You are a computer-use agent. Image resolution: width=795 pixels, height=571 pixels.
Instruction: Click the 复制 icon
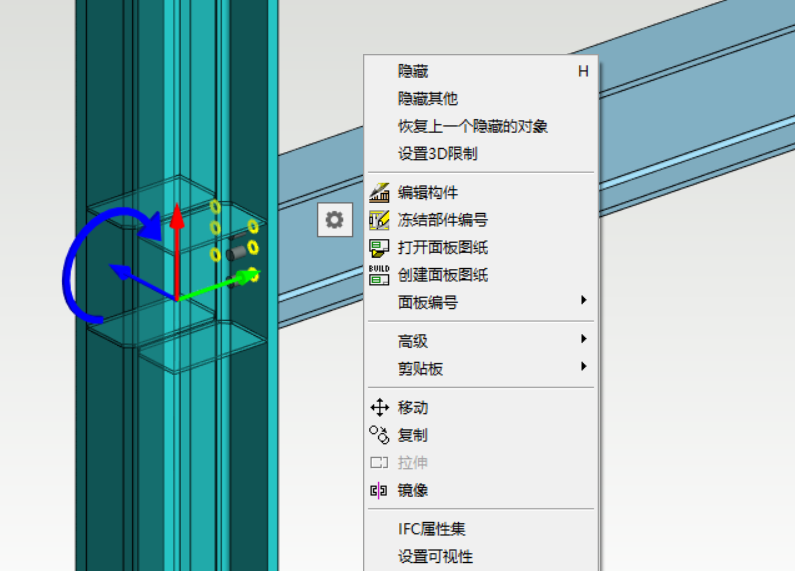[379, 435]
